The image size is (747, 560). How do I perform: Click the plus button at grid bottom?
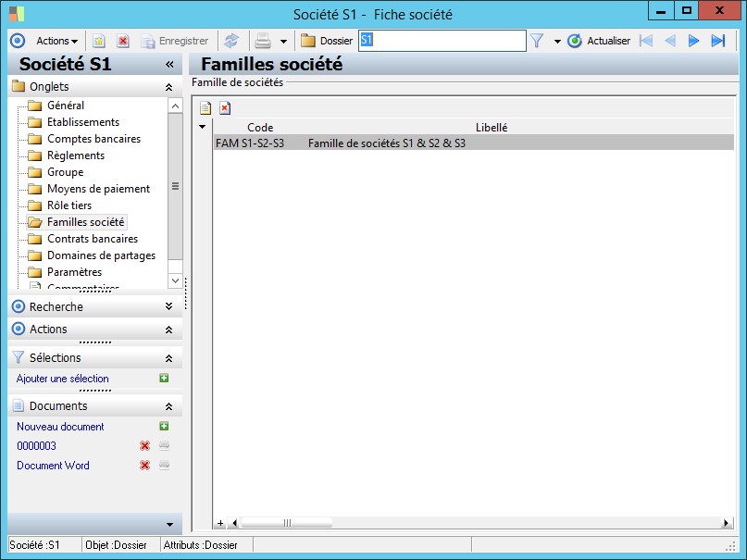[220, 523]
